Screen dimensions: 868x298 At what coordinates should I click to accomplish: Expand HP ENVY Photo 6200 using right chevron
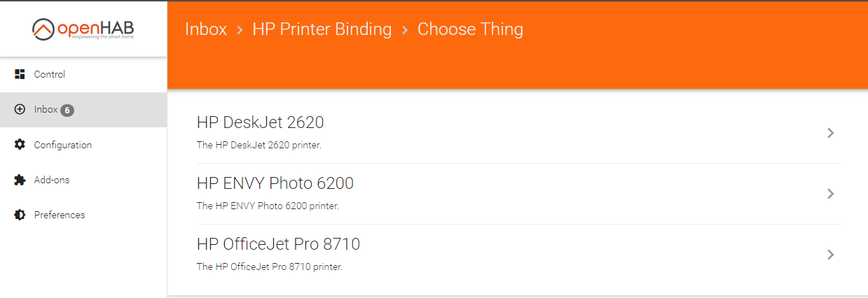click(x=830, y=194)
